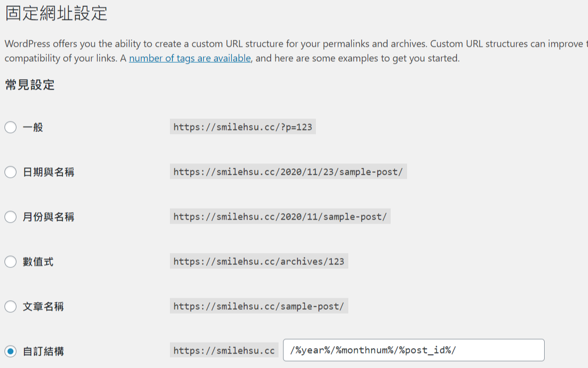Click the 常見設定 section heading

30,85
